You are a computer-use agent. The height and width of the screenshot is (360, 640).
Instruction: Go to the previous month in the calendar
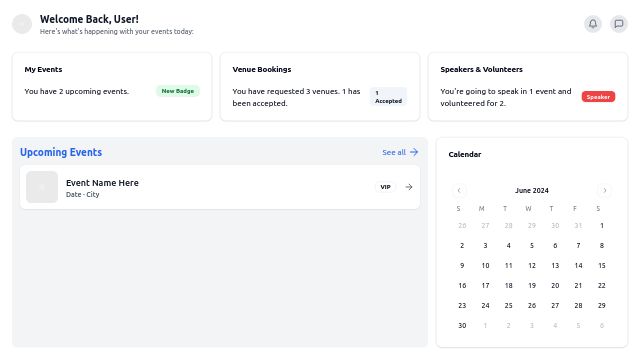pos(459,190)
